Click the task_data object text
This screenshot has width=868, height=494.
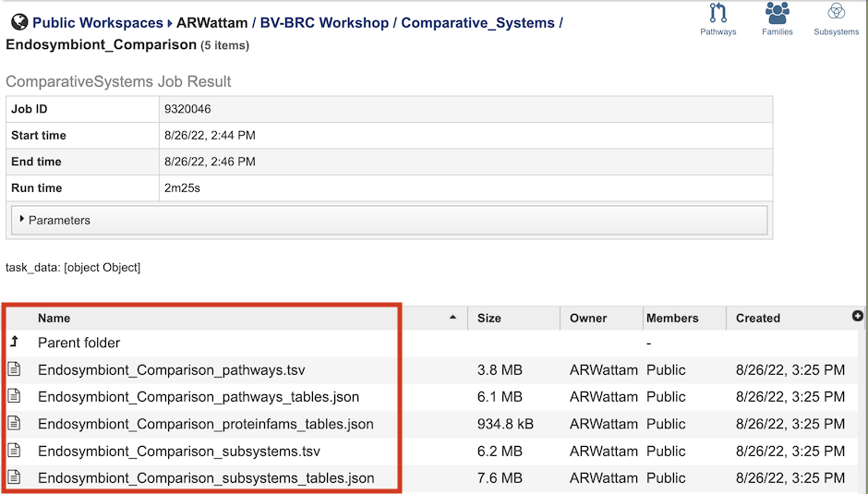coord(73,268)
